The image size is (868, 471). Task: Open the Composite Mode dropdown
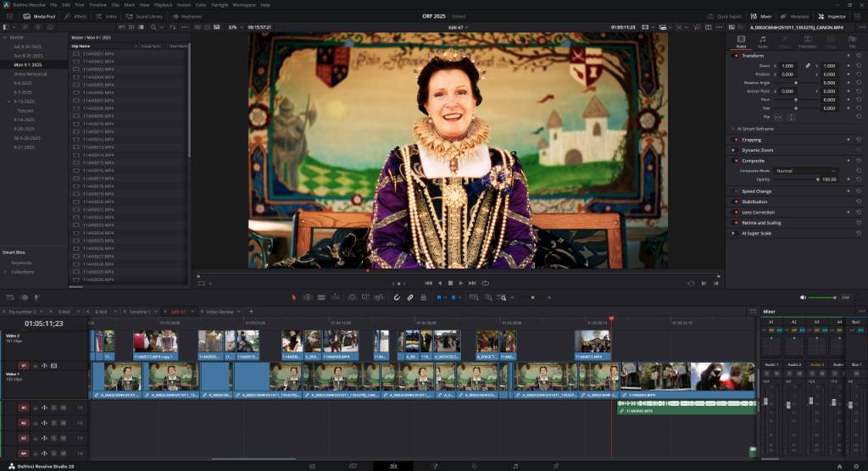pyautogui.click(x=805, y=171)
